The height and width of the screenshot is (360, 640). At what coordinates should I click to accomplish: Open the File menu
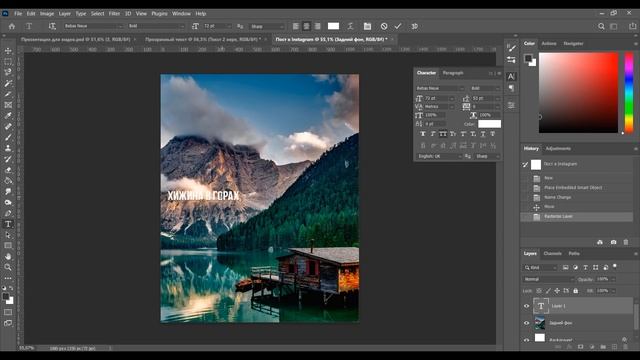(18, 13)
